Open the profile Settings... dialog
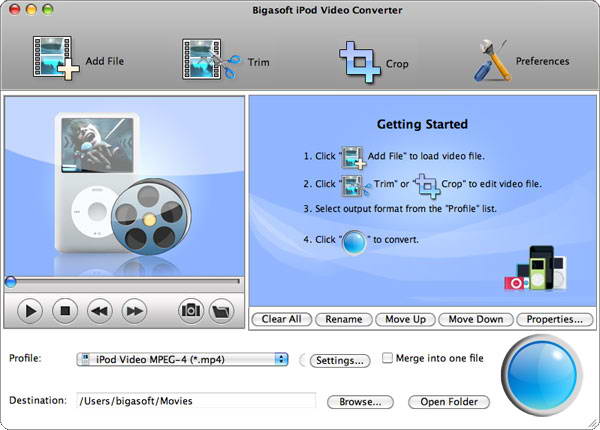 pos(340,360)
